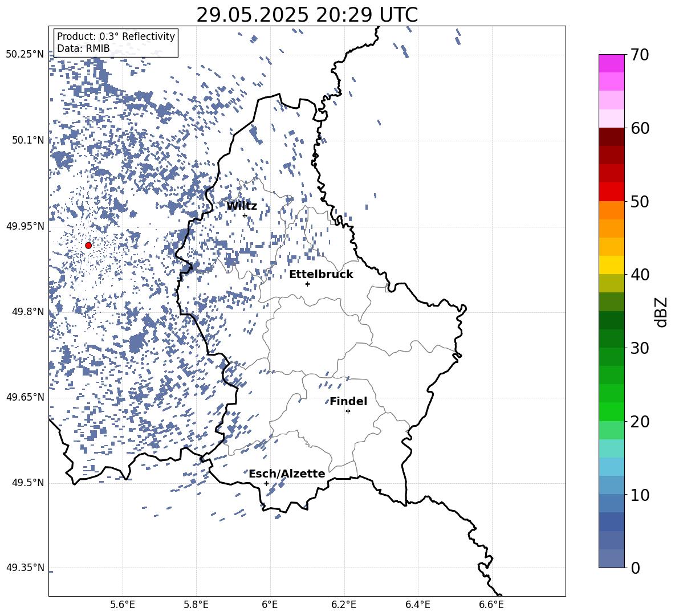Click the bright green swatch above 20 dBZ
This screenshot has width=675, height=616.
tap(611, 411)
